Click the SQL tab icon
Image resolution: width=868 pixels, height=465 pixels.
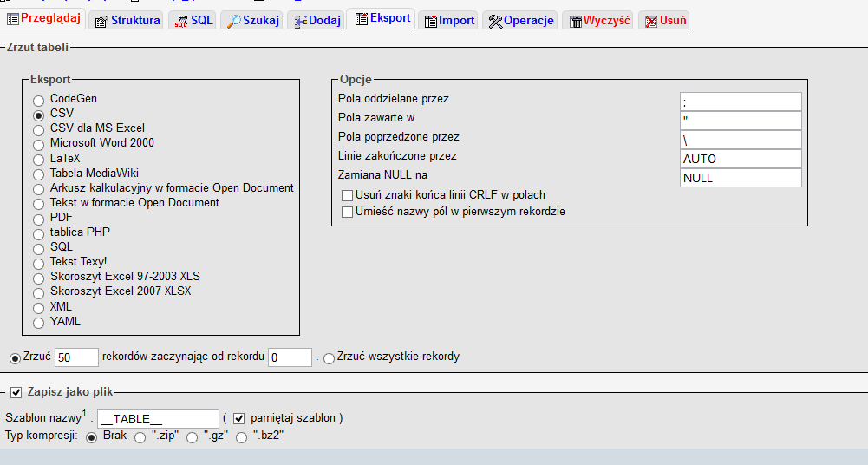181,22
